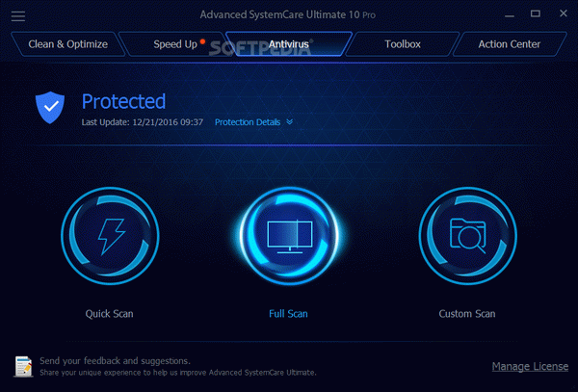Click the Manage License link

click(x=530, y=366)
